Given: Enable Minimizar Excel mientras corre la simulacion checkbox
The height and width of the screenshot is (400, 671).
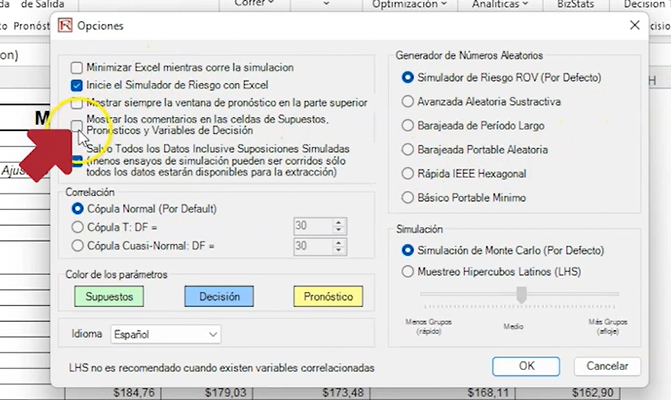Looking at the screenshot, I should [x=77, y=68].
